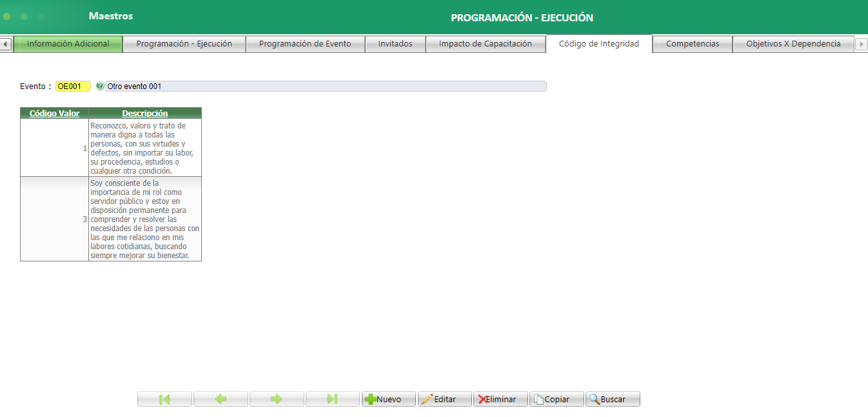Viewport: 868px width, 417px height.
Task: Click inside the Evento code input field
Action: 73,85
